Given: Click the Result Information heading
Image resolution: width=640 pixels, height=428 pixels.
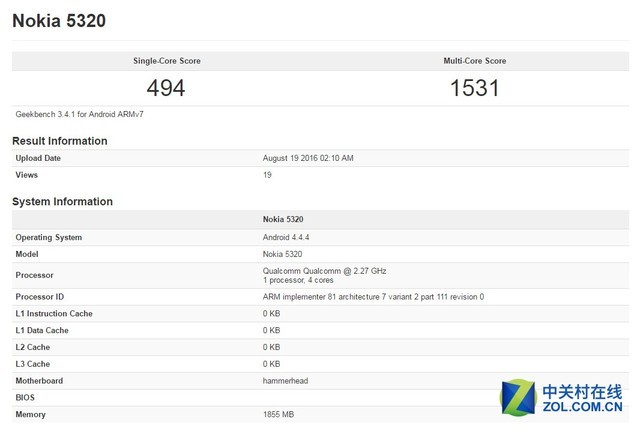Looking at the screenshot, I should tap(60, 141).
